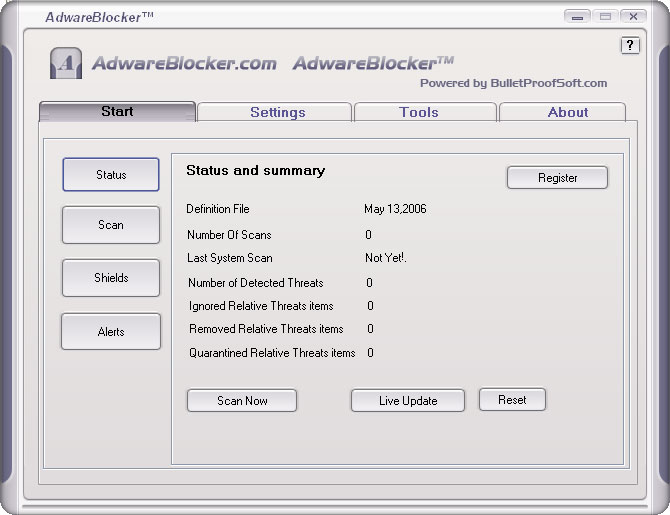Maximize the AdwareBlocker window
This screenshot has width=670, height=515.
pyautogui.click(x=605, y=17)
